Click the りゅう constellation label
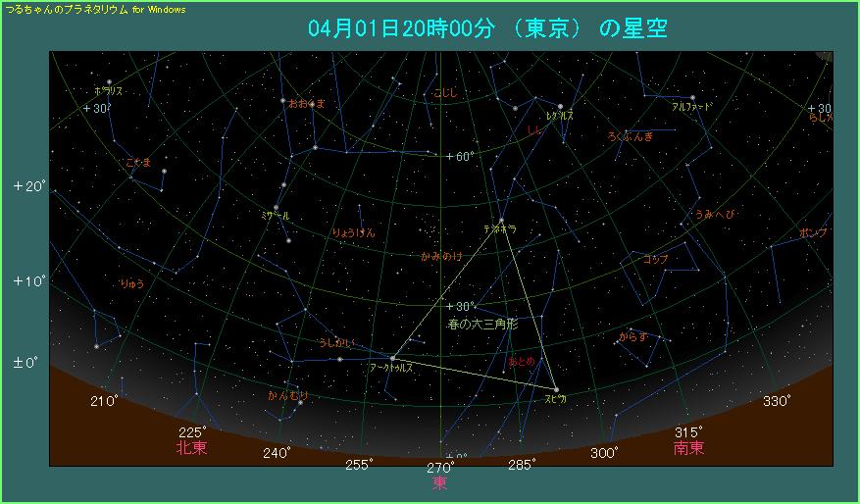This screenshot has width=860, height=504. tap(132, 283)
